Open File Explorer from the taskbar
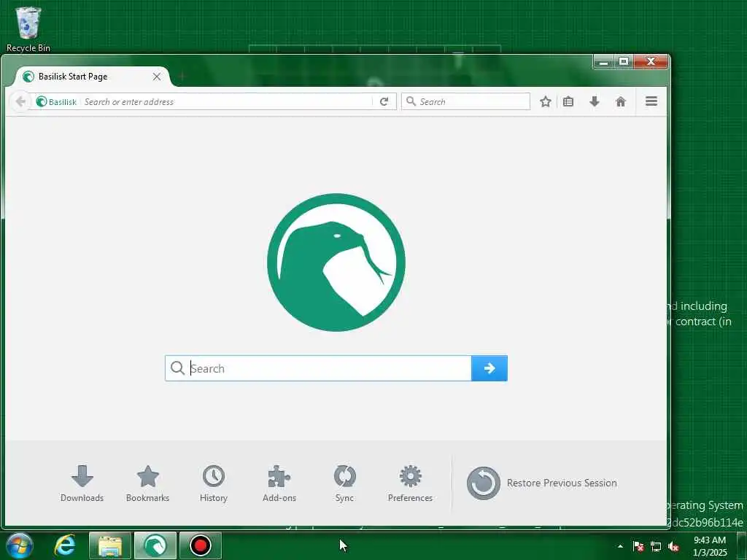 [110, 545]
